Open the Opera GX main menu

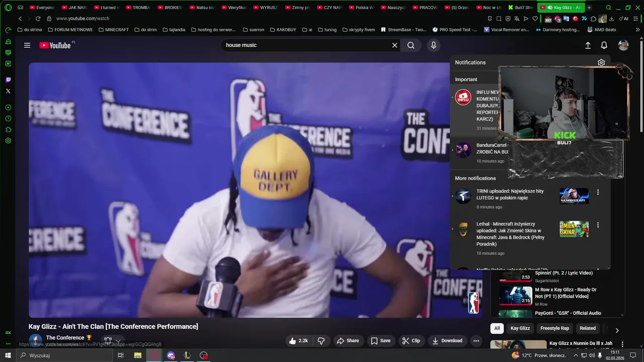[8, 8]
